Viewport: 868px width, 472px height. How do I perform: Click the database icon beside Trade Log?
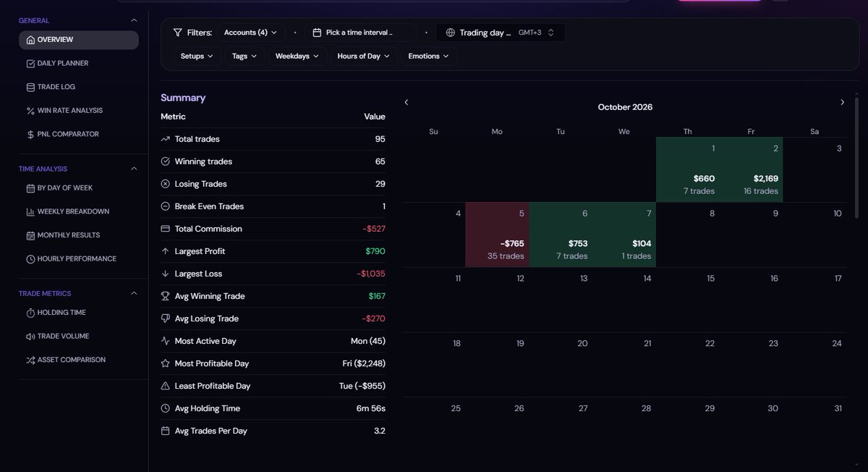[30, 87]
